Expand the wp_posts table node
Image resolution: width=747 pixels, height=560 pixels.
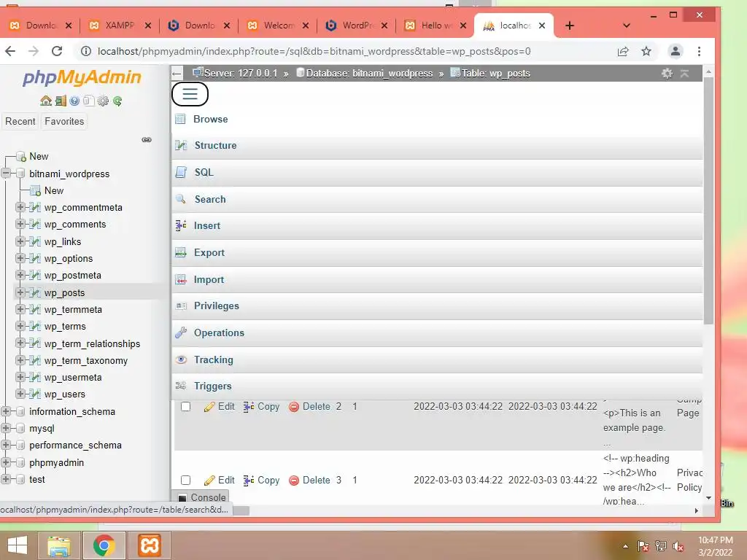point(20,292)
